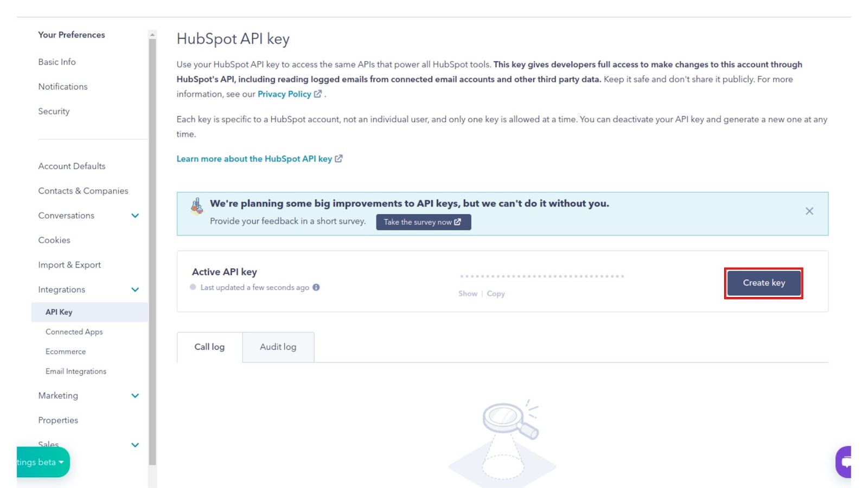Open Notifications preferences
868x488 pixels.
[63, 87]
